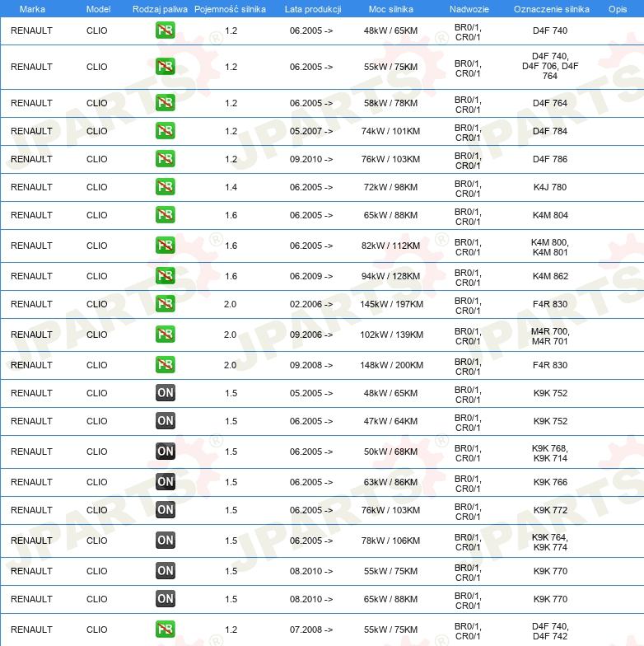Select PB fuel icon for K4J 780 engine
The image size is (644, 646).
pyautogui.click(x=165, y=187)
